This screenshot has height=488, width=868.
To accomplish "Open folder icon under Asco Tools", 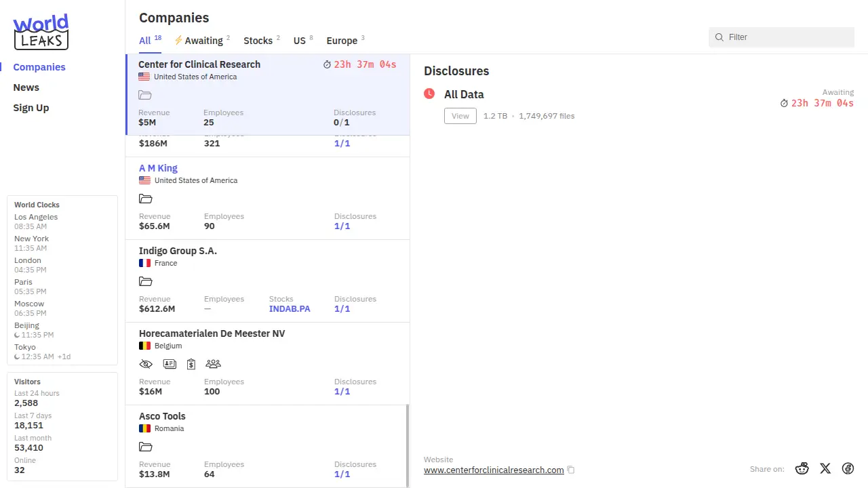I will [145, 447].
